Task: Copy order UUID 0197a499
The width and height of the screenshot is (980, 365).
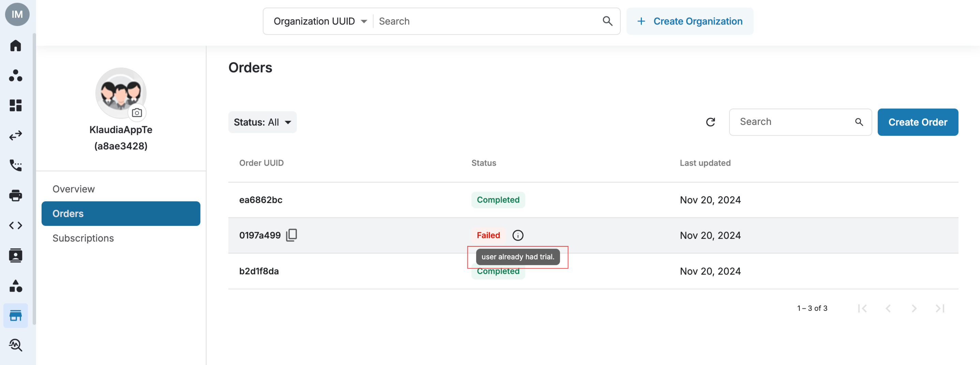Action: pos(291,235)
